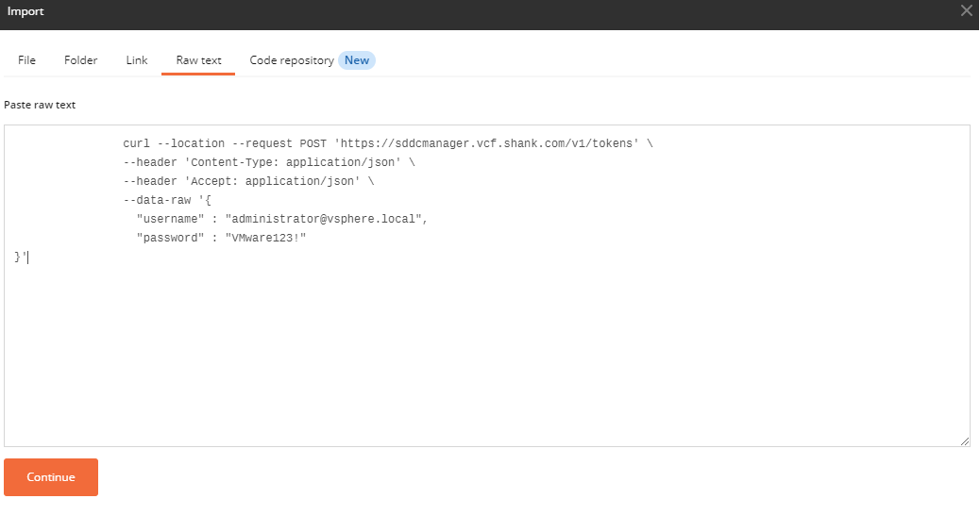Open the Code repository tab
The width and height of the screenshot is (980, 532).
click(292, 60)
